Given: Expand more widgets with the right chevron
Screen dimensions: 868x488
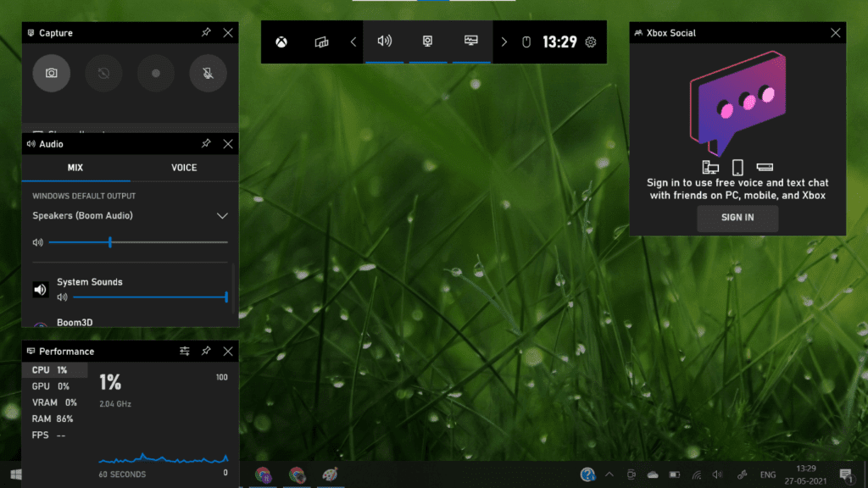Looking at the screenshot, I should [503, 42].
